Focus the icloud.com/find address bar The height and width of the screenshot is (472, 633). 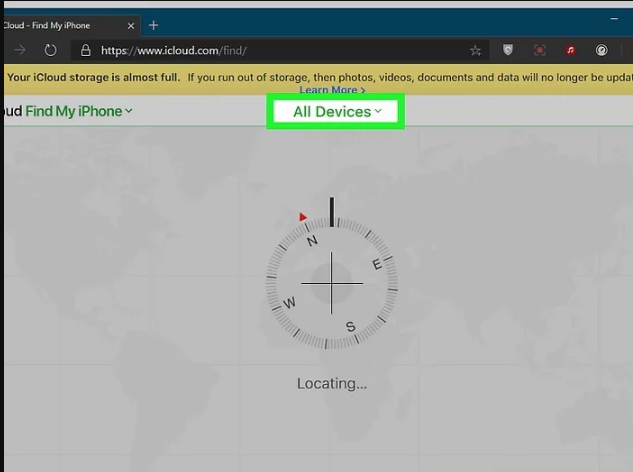pos(279,50)
